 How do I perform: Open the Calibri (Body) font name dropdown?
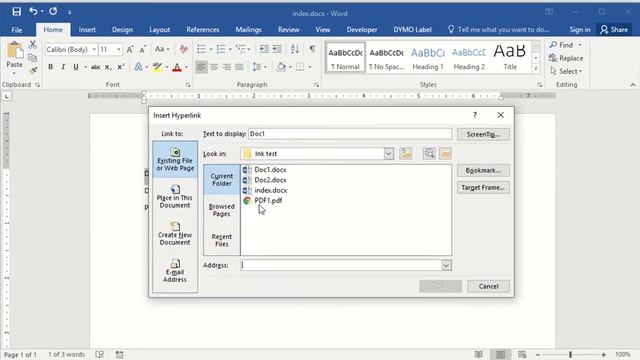coord(94,49)
